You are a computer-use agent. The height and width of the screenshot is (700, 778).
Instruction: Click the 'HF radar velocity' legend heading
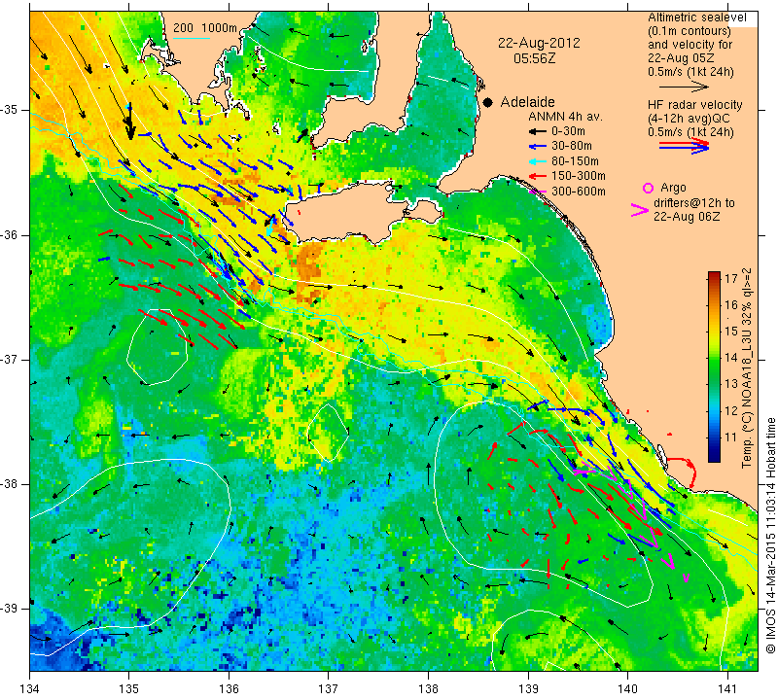pyautogui.click(x=694, y=105)
